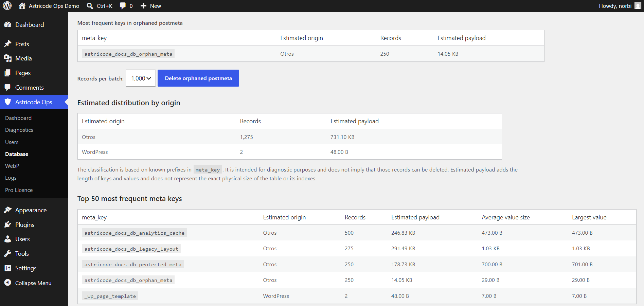
Task: Open the Records per batch dropdown
Action: click(x=141, y=78)
